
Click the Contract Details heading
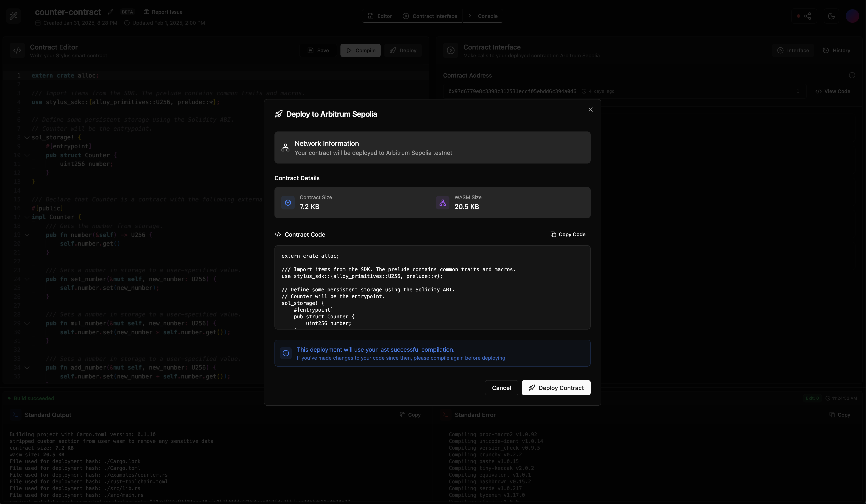[x=297, y=178]
